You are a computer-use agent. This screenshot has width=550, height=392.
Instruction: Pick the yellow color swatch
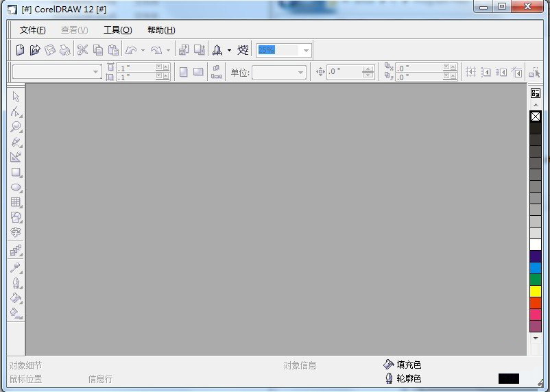pos(536,291)
